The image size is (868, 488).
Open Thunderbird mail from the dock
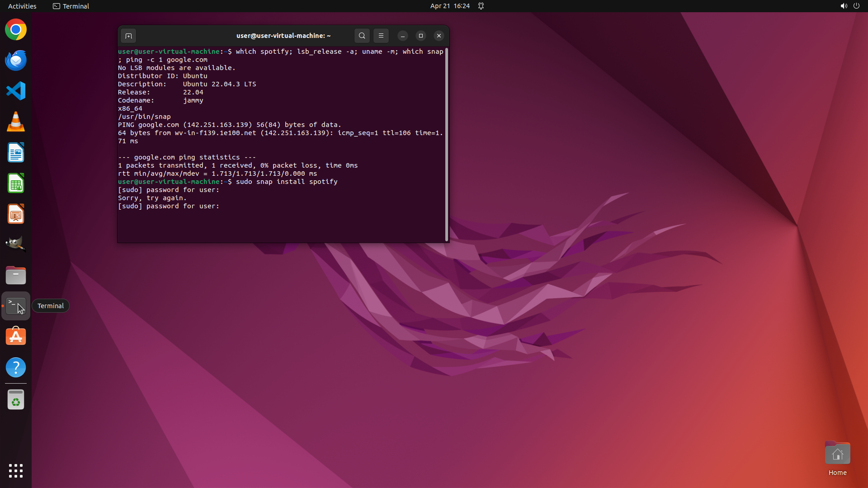coord(16,61)
